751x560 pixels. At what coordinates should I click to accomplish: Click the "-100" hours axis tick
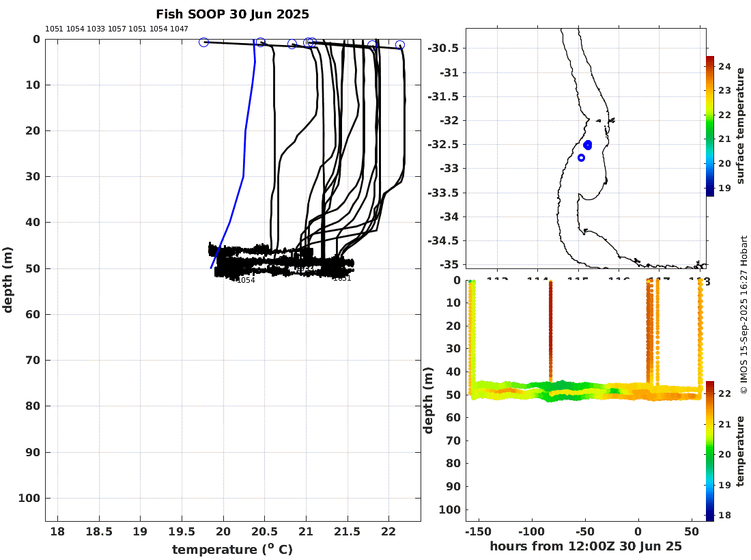pos(531,532)
